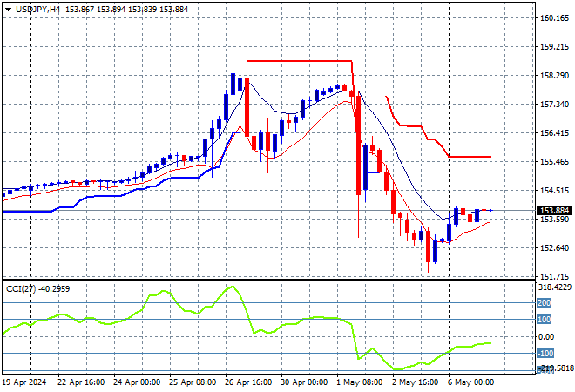
Task: Click the CCI 0.00 level label
Action: [x=546, y=336]
